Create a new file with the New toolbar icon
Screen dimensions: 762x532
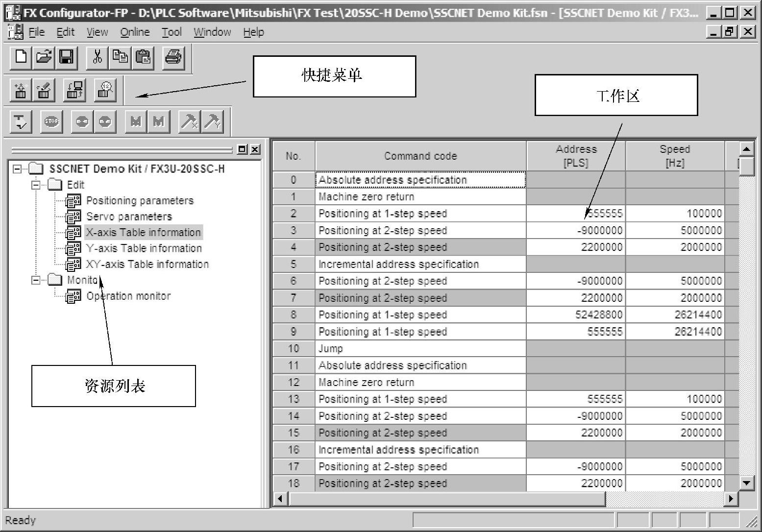21,57
